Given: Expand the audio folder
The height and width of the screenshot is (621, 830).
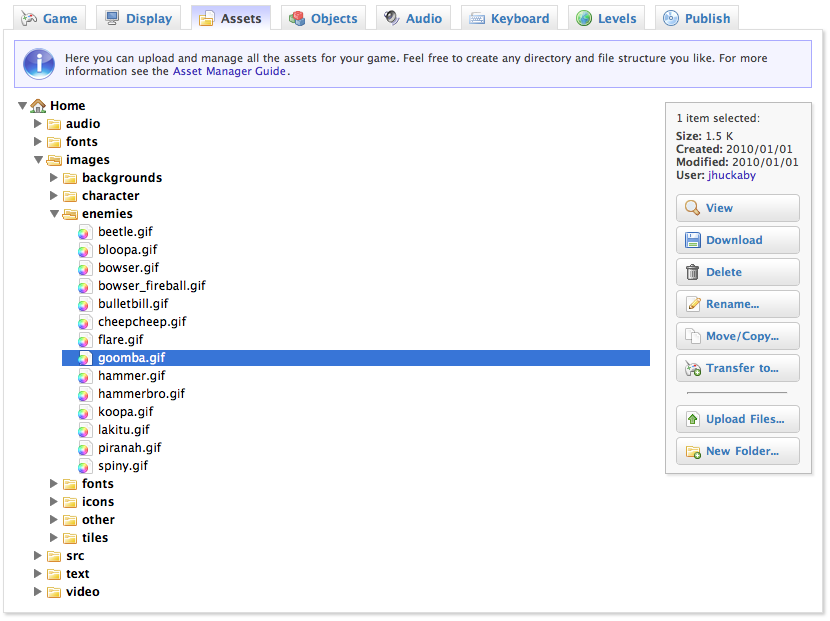Looking at the screenshot, I should pos(39,124).
